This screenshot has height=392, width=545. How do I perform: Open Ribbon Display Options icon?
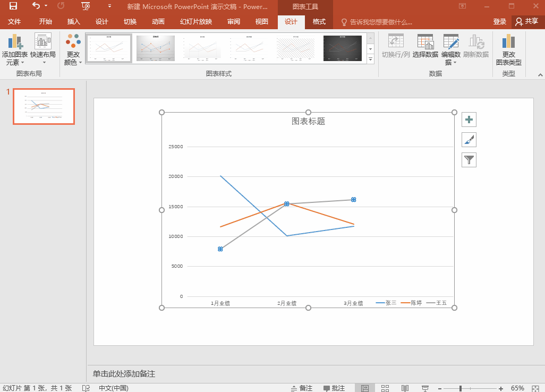pyautogui.click(x=462, y=6)
